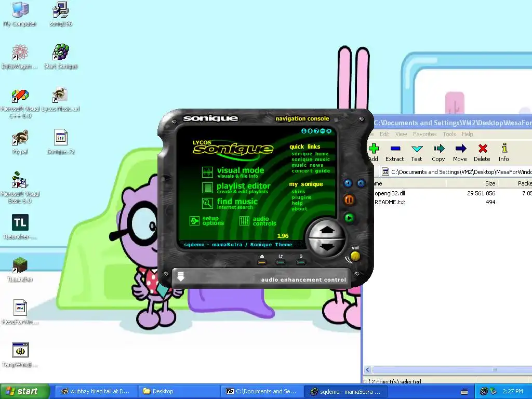Select the Sonique.7z desktop file

coord(61,142)
